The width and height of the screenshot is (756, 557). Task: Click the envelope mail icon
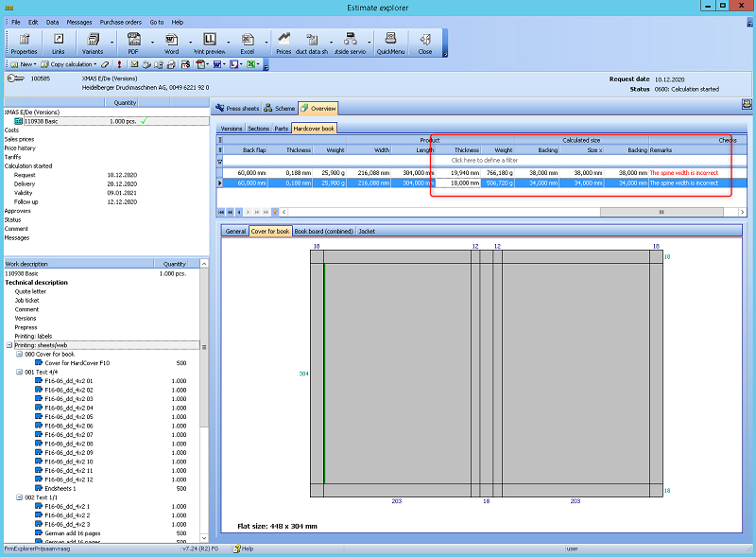click(x=134, y=64)
